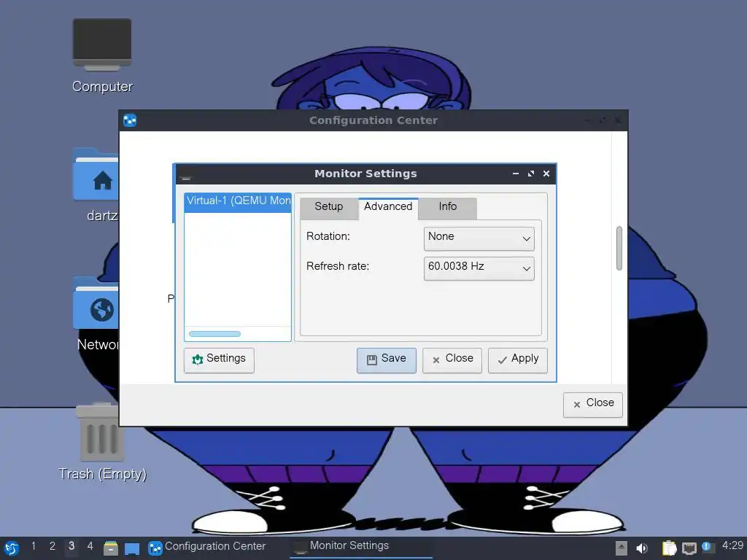Select Virtual-1 (QEMU Monitor) in the list
This screenshot has width=747, height=560.
point(238,201)
